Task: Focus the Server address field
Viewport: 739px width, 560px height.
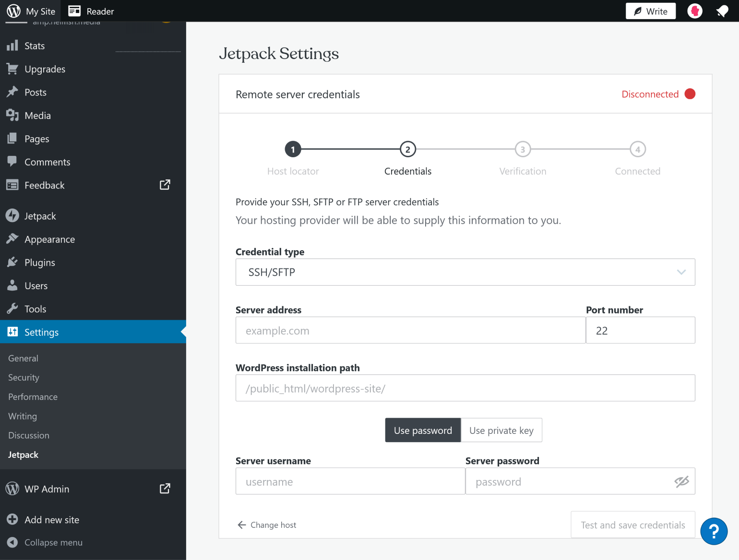Action: pyautogui.click(x=411, y=330)
